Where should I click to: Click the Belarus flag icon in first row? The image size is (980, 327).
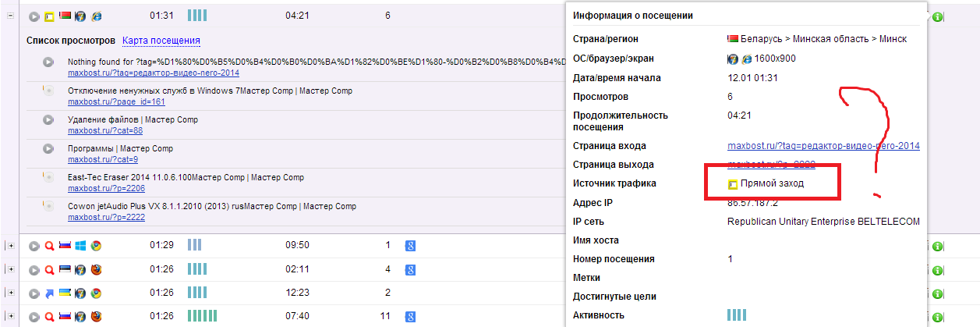(x=65, y=16)
